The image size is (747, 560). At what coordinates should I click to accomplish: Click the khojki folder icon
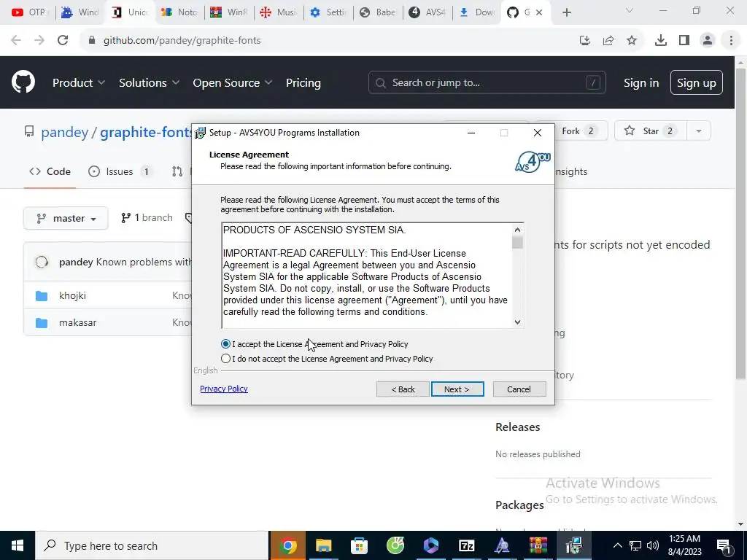42,296
